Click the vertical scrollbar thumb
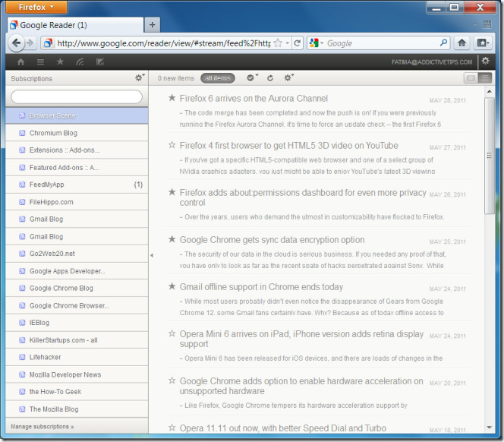The height and width of the screenshot is (442, 504). [x=490, y=156]
